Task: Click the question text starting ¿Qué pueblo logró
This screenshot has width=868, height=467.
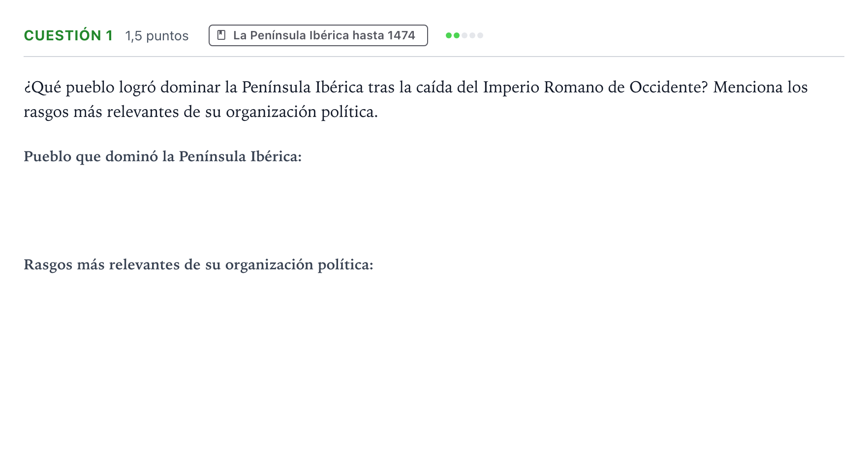Action: point(416,99)
